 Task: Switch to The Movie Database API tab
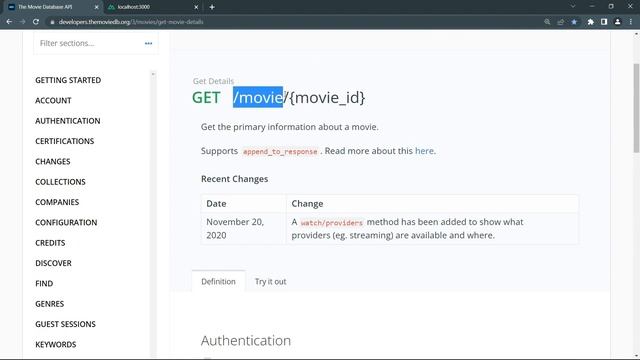coord(53,7)
